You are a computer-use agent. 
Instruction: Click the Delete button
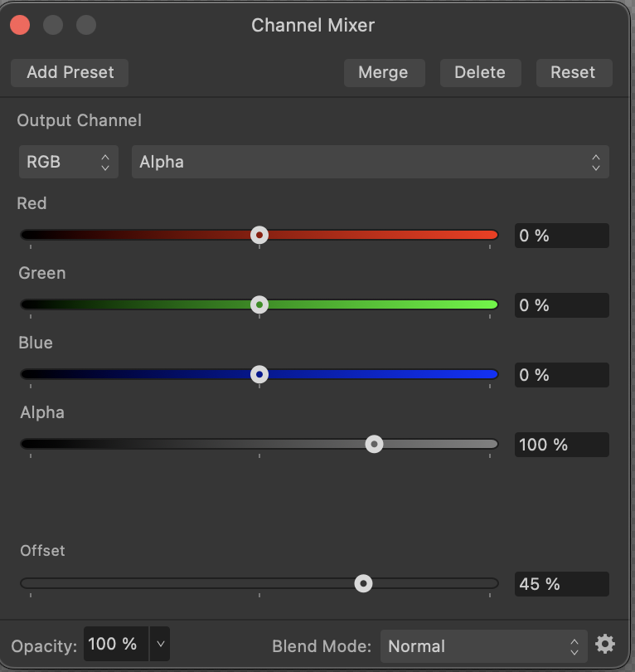479,72
